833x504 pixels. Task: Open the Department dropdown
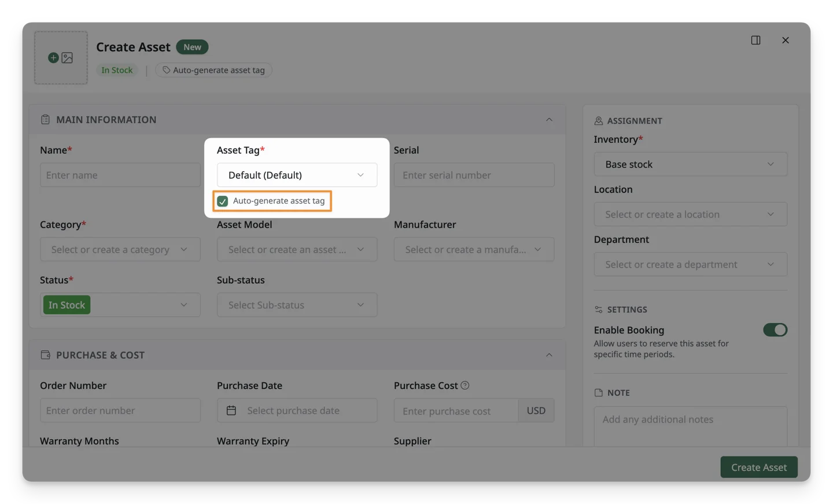(690, 265)
